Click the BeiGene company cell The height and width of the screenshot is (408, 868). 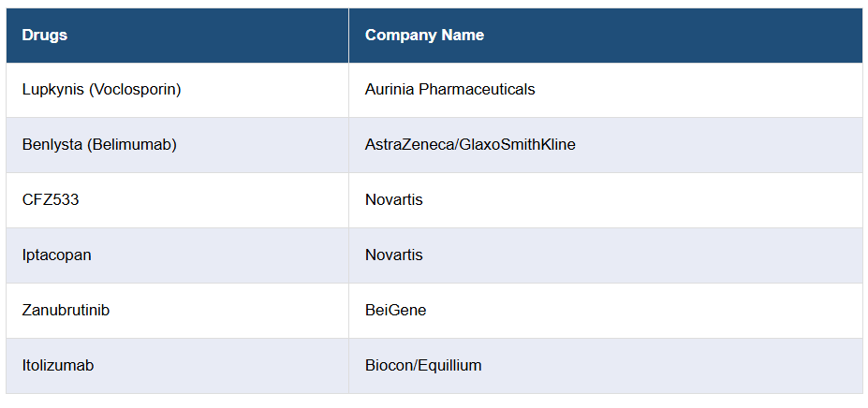coord(395,310)
